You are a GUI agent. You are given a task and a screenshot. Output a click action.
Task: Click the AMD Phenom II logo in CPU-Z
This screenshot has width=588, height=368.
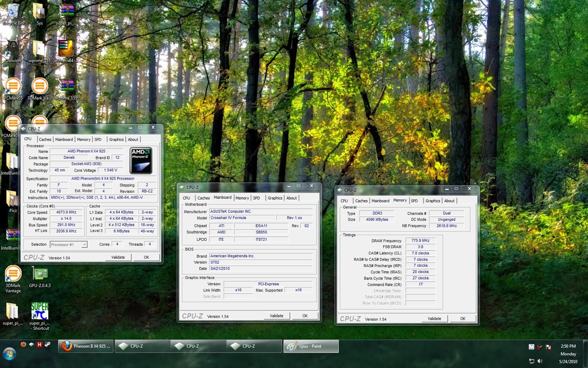(x=141, y=160)
